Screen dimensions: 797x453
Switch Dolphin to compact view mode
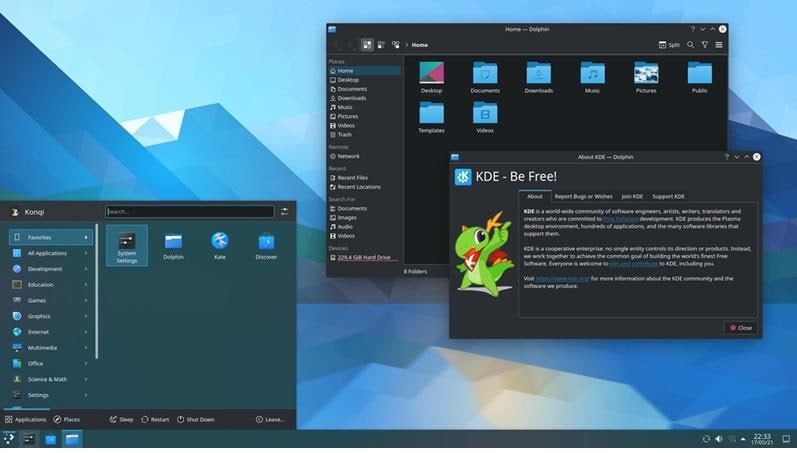[x=381, y=45]
